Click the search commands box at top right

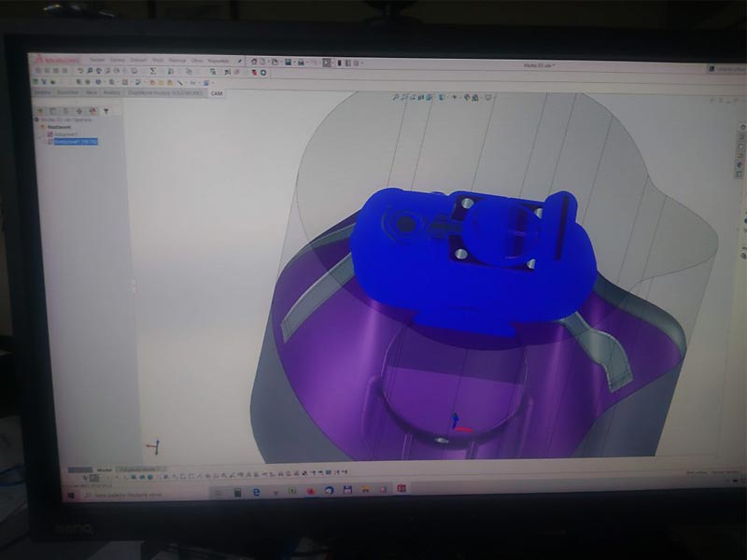725,69
